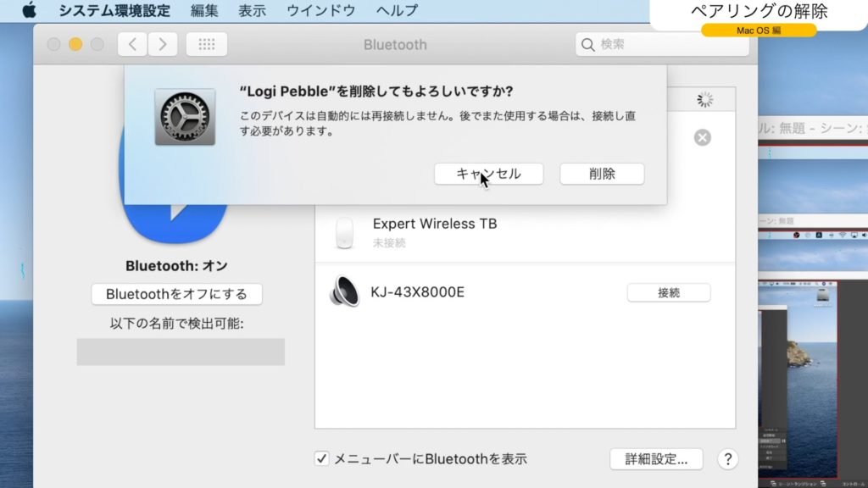Click the dialog message このデバイスは自動的には再接続しません
The width and height of the screenshot is (868, 488).
tap(437, 124)
